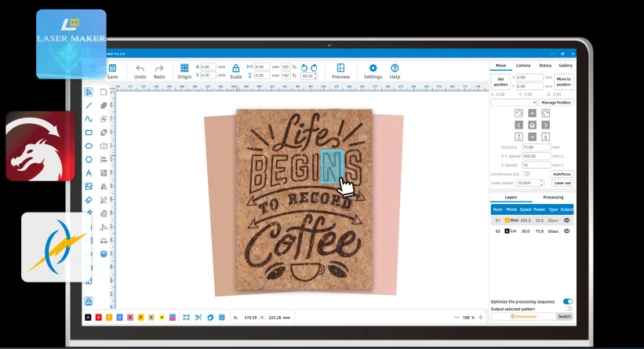Toggle the Scale lock icon
Viewport: 644px width, 349px height.
click(235, 69)
